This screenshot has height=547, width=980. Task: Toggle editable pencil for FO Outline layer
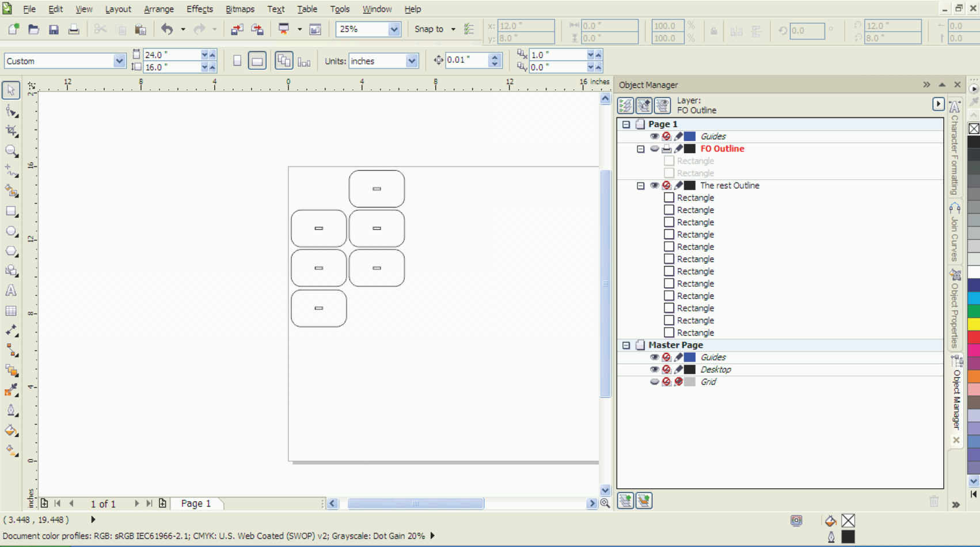pos(678,149)
